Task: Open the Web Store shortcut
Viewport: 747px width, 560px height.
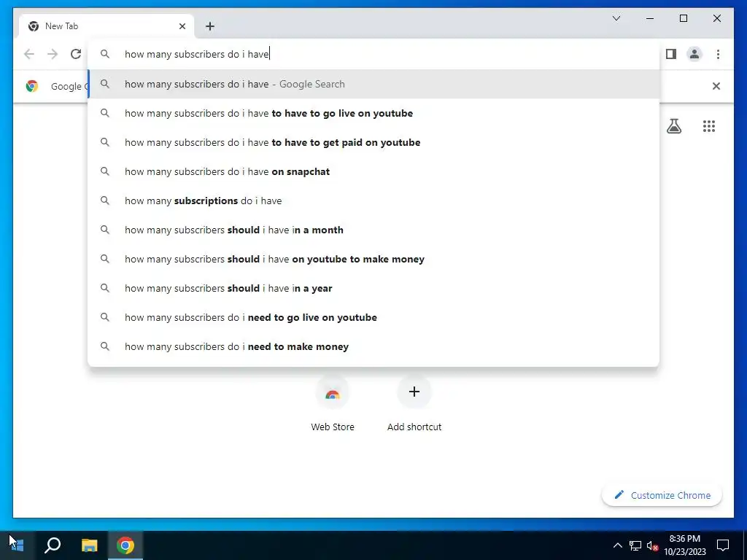Action: [333, 404]
